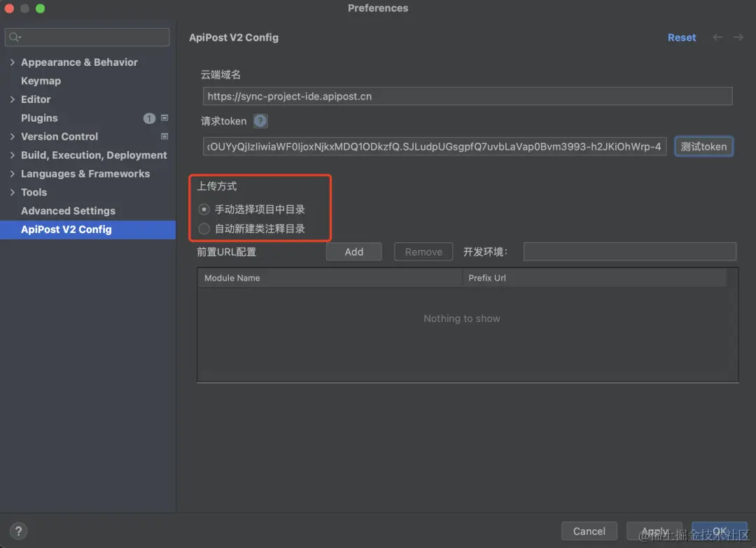Click the 上传方式 label
The image size is (756, 548).
[217, 186]
